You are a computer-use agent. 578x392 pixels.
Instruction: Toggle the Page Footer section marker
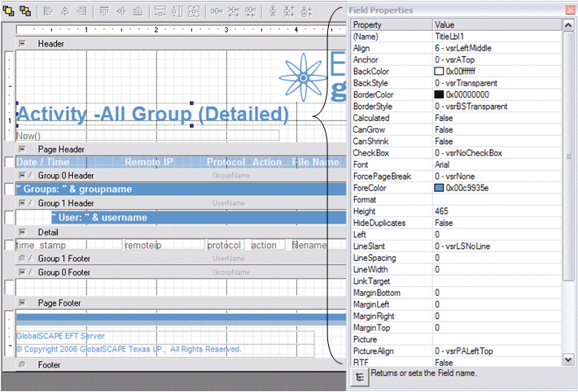[22, 303]
